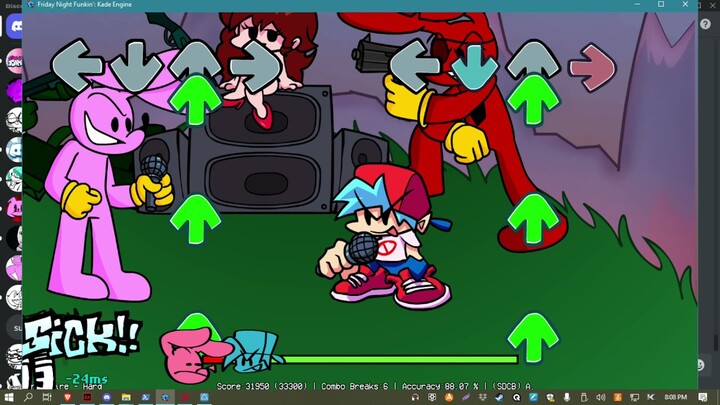Click the headphones tray icon

415,397
